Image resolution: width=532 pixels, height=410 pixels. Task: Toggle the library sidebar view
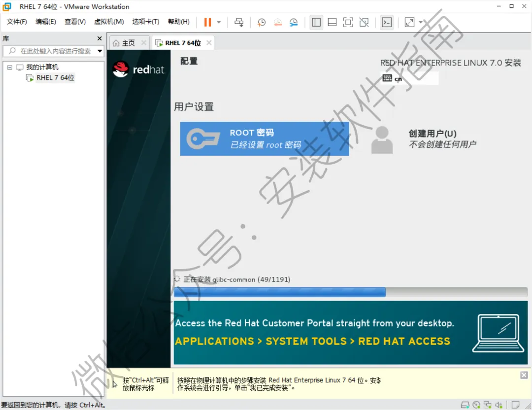(316, 22)
